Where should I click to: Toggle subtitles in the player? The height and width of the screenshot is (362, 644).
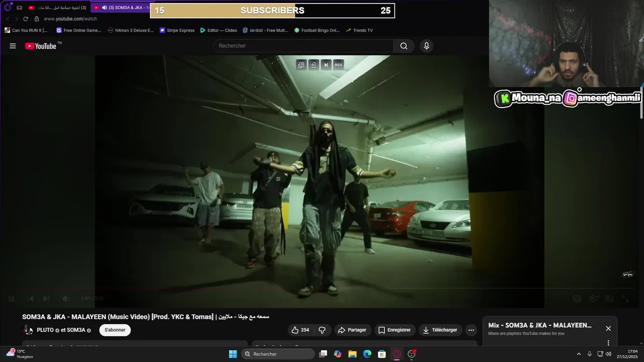coord(577,299)
